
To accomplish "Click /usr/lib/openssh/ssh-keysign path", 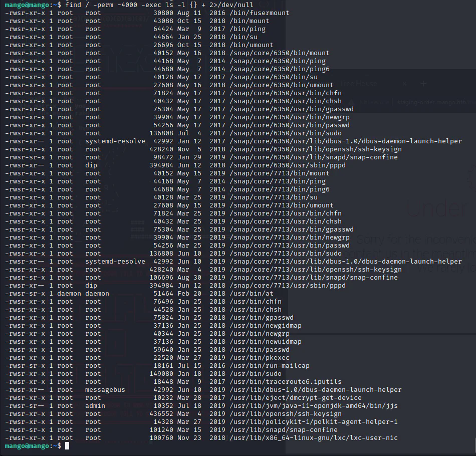I will 286,414.
